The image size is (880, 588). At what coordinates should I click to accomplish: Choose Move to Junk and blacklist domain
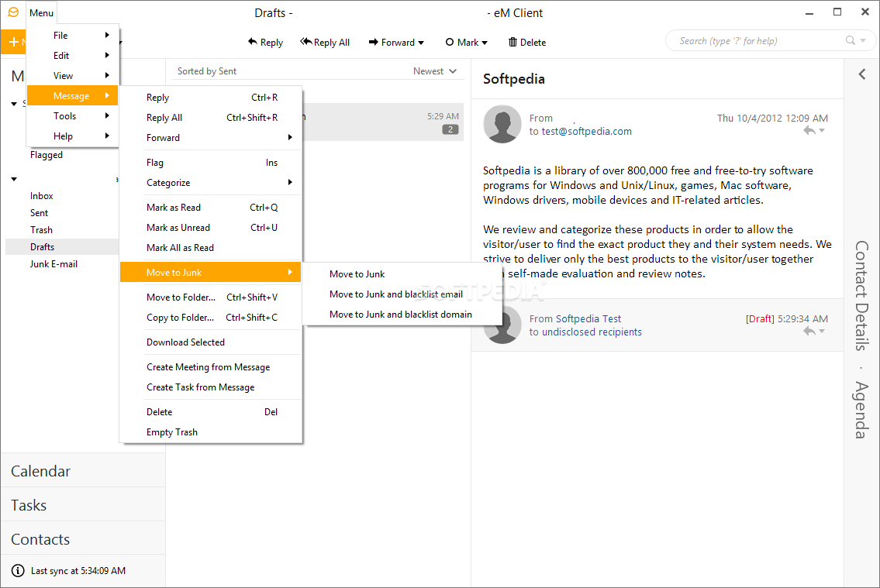click(x=402, y=315)
